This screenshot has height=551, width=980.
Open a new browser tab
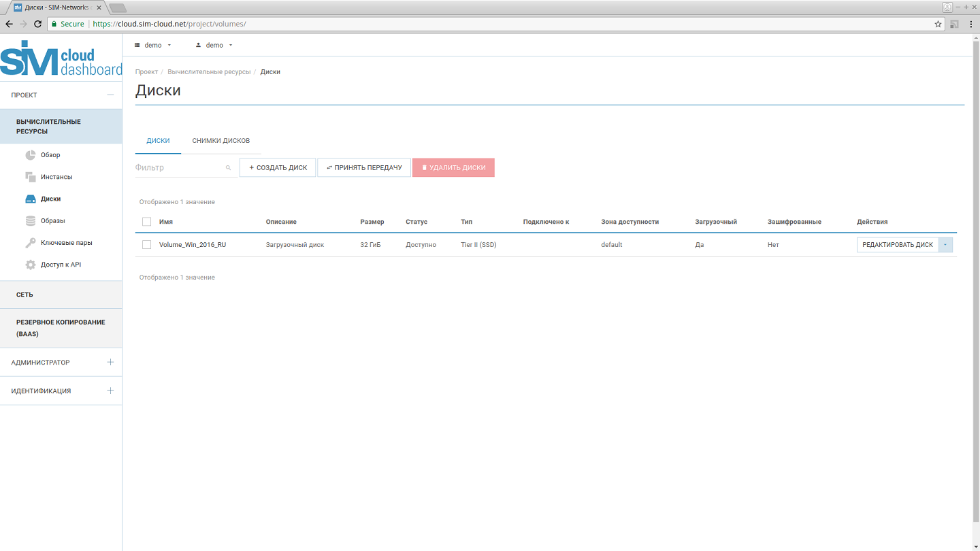(x=118, y=7)
